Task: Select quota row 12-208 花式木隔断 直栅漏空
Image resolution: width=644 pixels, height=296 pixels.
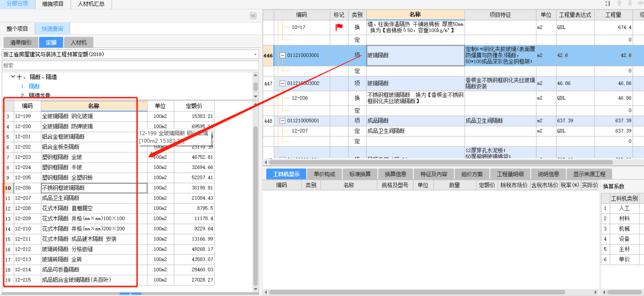Action: (x=109, y=208)
